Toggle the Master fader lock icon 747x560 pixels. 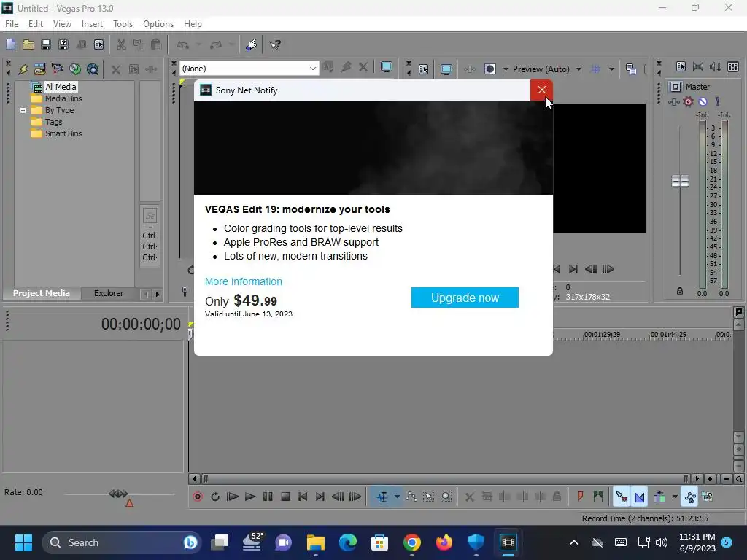[x=680, y=291]
